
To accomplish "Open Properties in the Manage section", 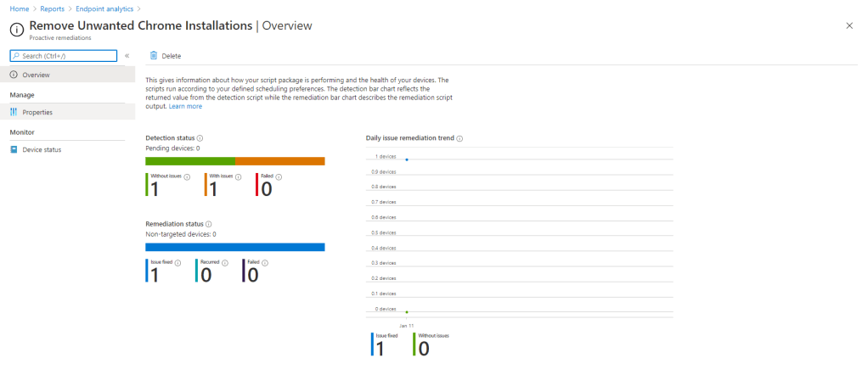I will 37,112.
